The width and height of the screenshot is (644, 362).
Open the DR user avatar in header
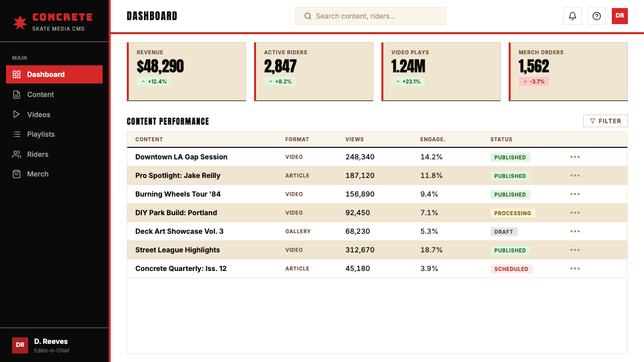click(620, 16)
